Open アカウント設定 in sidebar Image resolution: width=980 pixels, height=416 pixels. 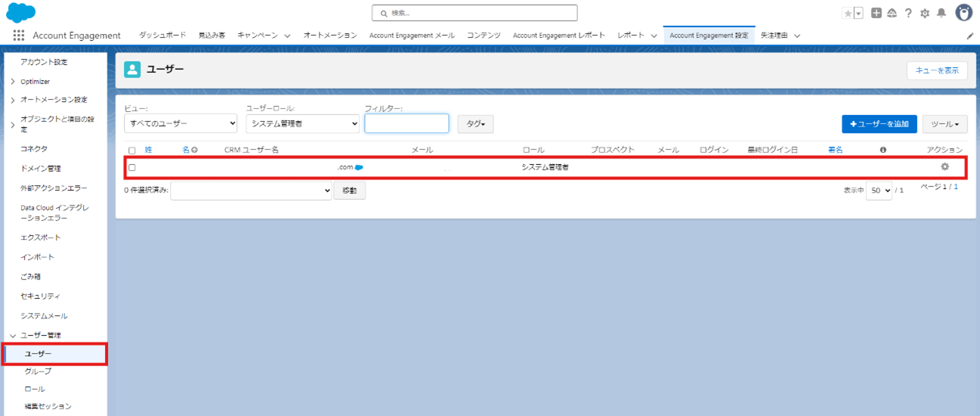(44, 62)
